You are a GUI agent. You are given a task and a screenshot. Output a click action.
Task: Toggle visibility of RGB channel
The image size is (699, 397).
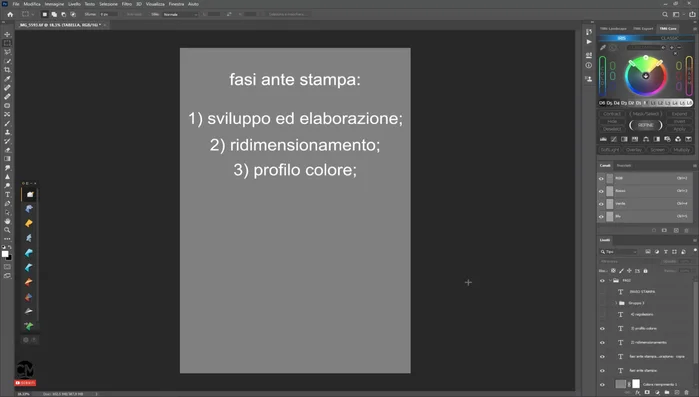pos(601,178)
